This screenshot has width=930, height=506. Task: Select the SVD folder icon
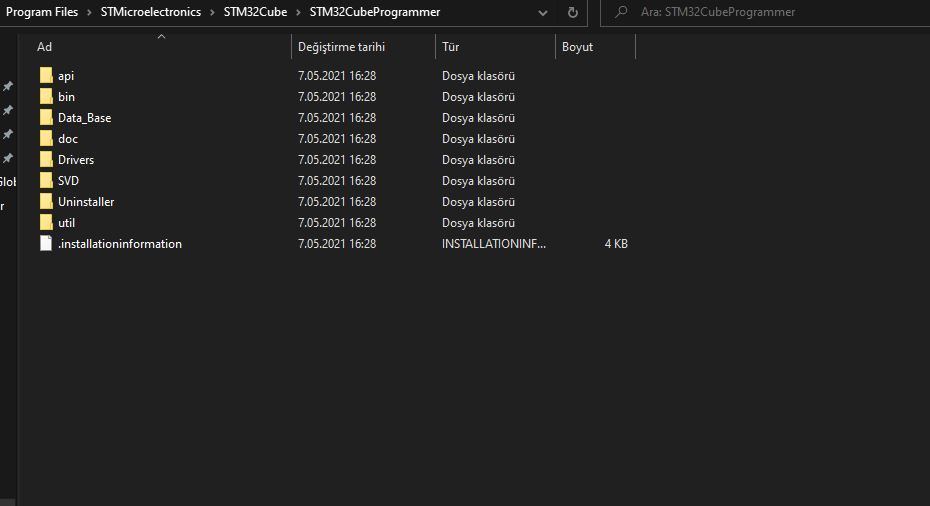coord(46,181)
